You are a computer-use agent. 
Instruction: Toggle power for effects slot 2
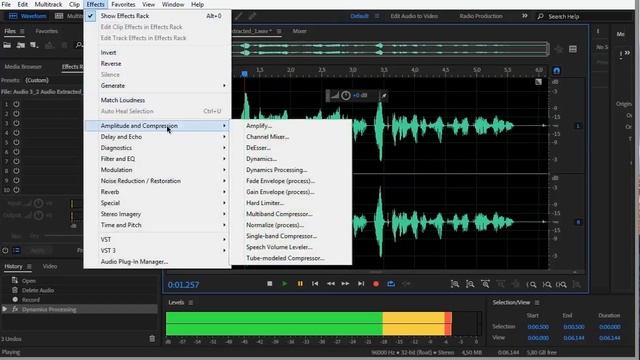pos(16,114)
